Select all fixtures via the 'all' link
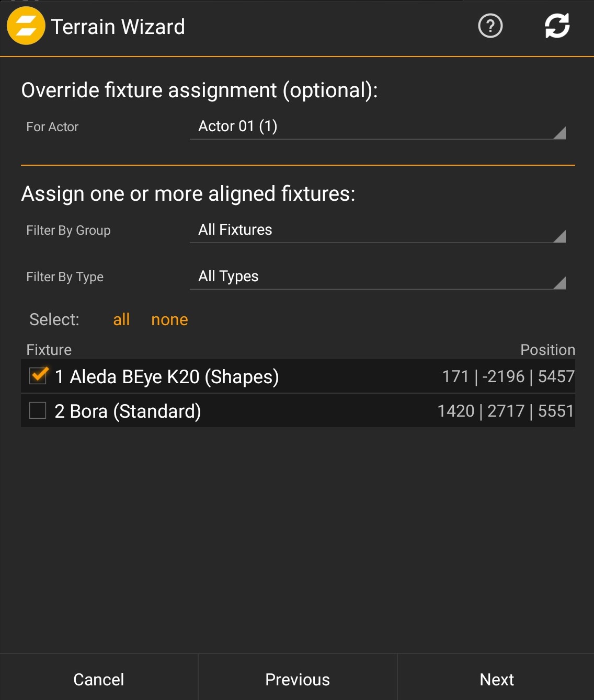Viewport: 594px width, 700px height. [121, 319]
